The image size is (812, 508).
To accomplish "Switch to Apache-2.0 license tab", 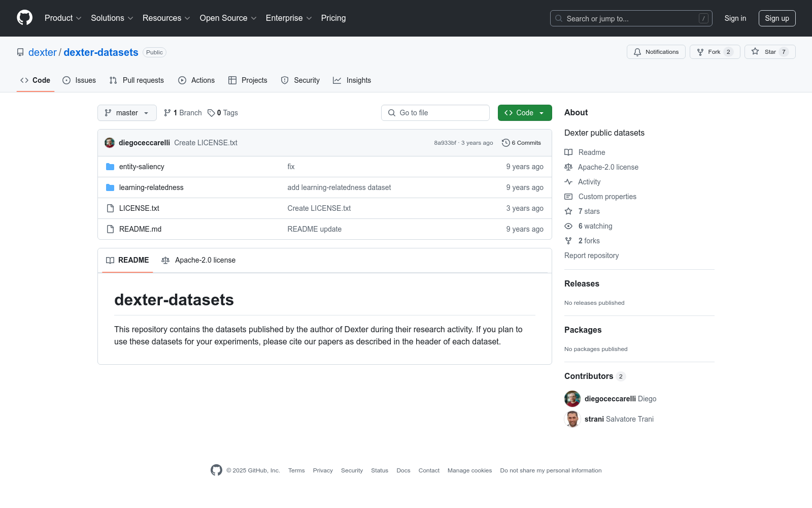I will (198, 260).
